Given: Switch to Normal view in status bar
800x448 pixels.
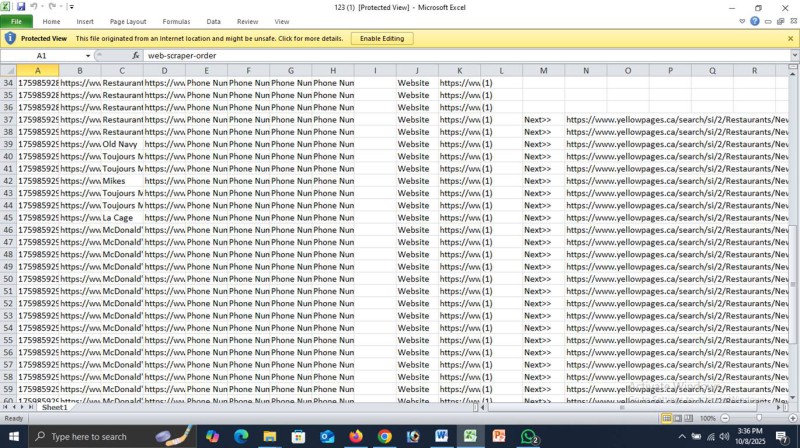Looking at the screenshot, I should click(x=667, y=418).
